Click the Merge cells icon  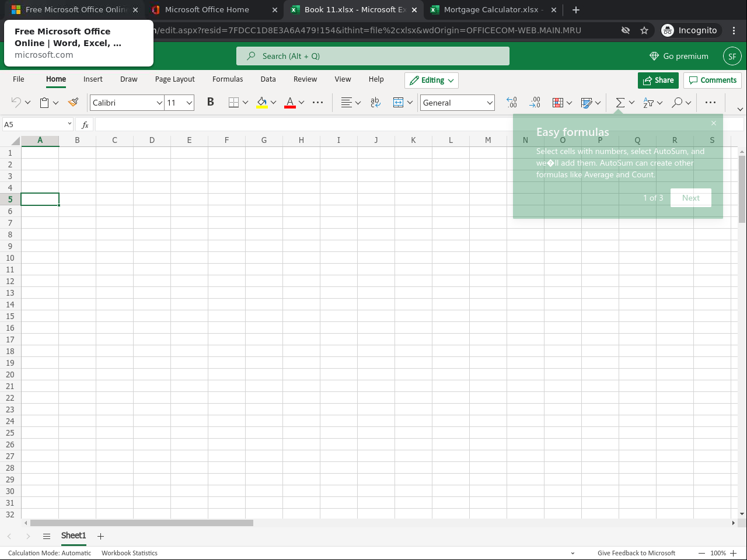coord(399,103)
